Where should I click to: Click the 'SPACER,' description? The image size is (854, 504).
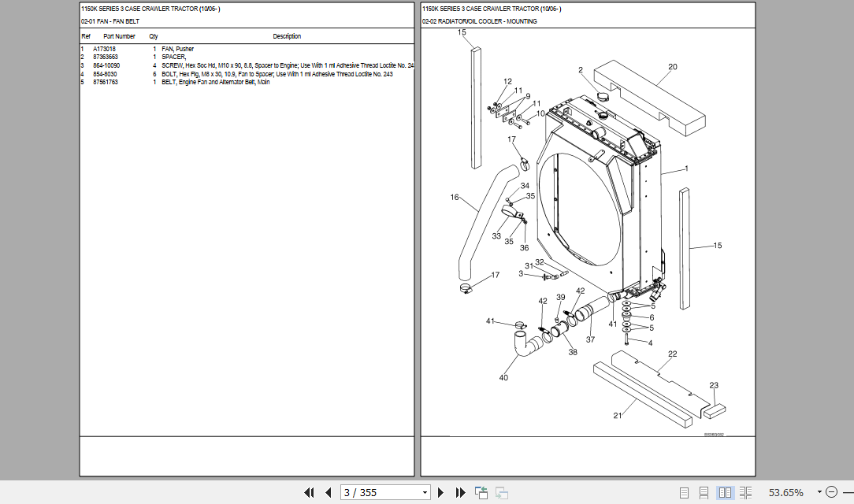[174, 57]
